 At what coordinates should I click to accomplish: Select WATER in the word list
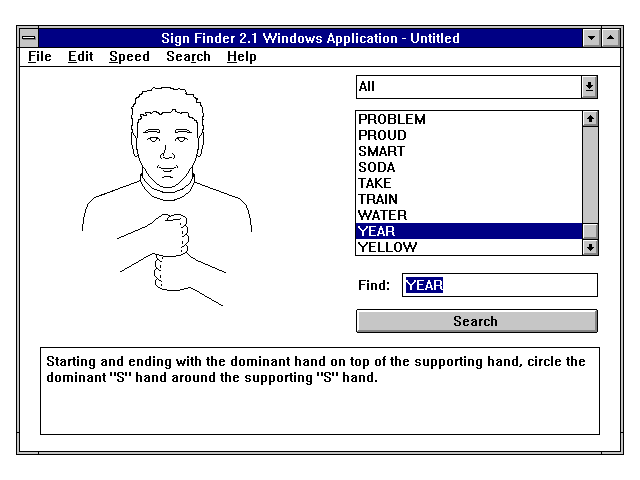click(383, 215)
